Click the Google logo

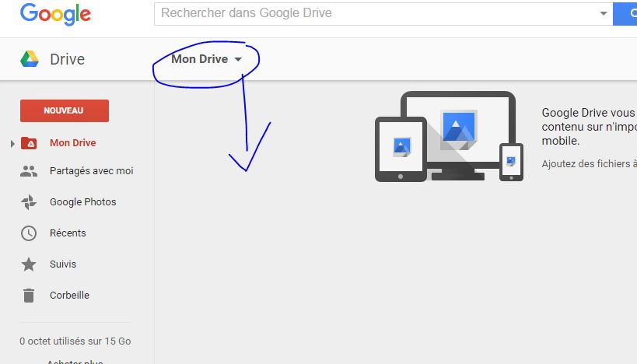pyautogui.click(x=56, y=13)
